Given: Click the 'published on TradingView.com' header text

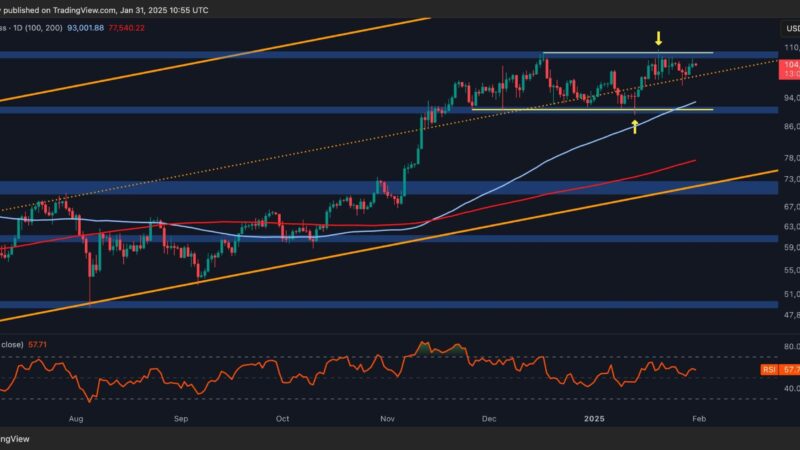Looking at the screenshot, I should (x=58, y=10).
